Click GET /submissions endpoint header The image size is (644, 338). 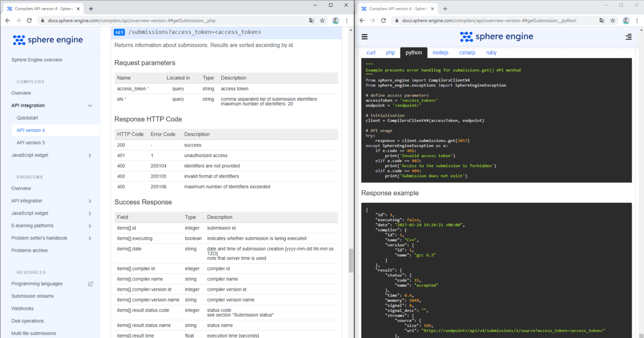point(226,32)
